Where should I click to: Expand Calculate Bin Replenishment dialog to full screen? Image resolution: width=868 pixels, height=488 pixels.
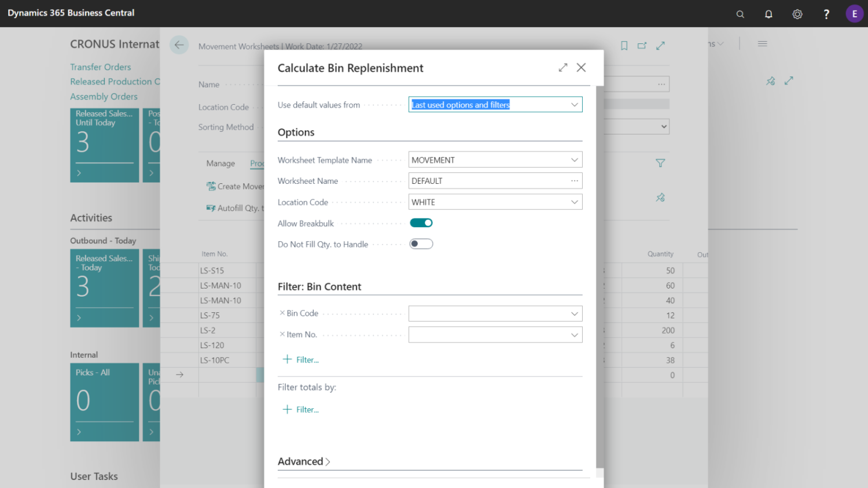tap(562, 67)
